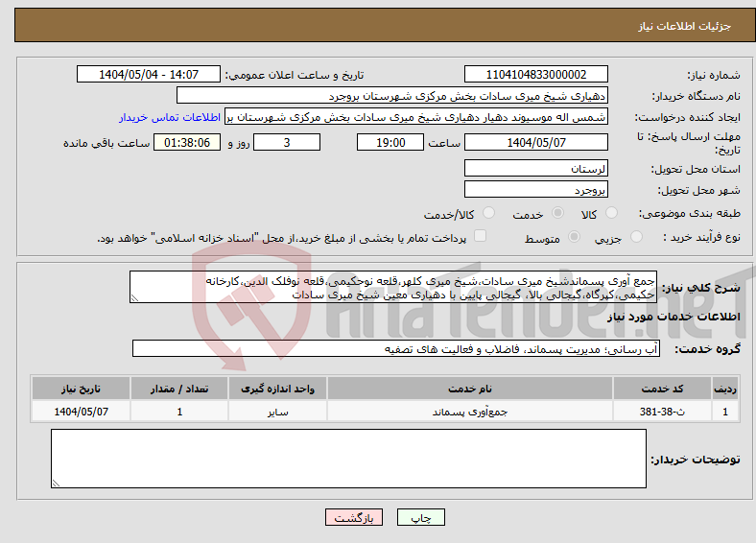The image size is (756, 543).
Task: Click the توضیحات خریدار label
Action: [x=696, y=460]
